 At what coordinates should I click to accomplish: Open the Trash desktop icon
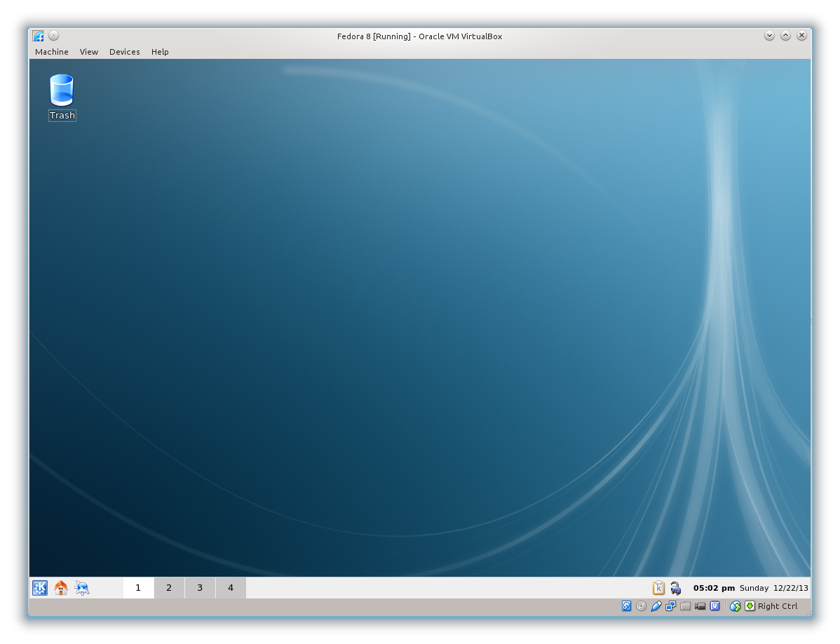pyautogui.click(x=62, y=91)
